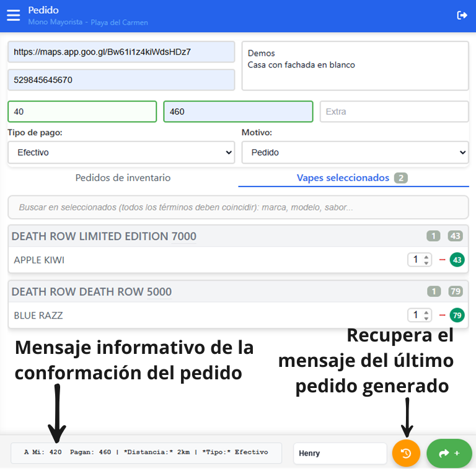Click the Buscar en seleccionados search box
This screenshot has width=476, height=476.
238,208
